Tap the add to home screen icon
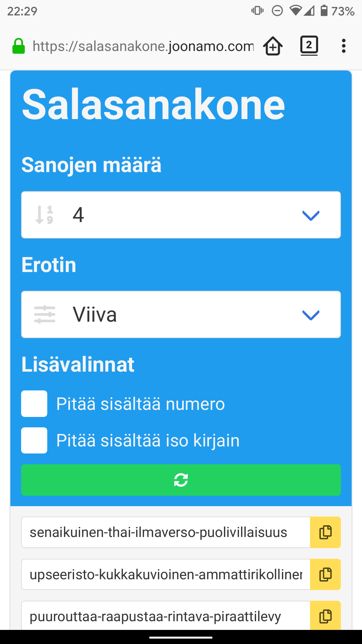 point(273,46)
